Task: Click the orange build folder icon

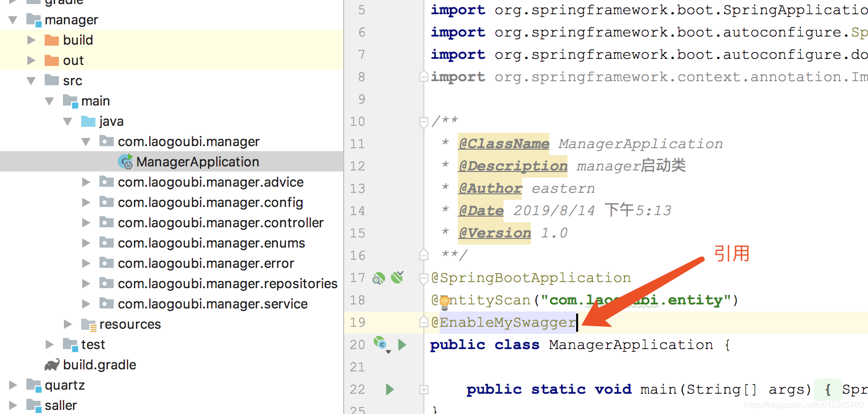Action: coord(52,40)
